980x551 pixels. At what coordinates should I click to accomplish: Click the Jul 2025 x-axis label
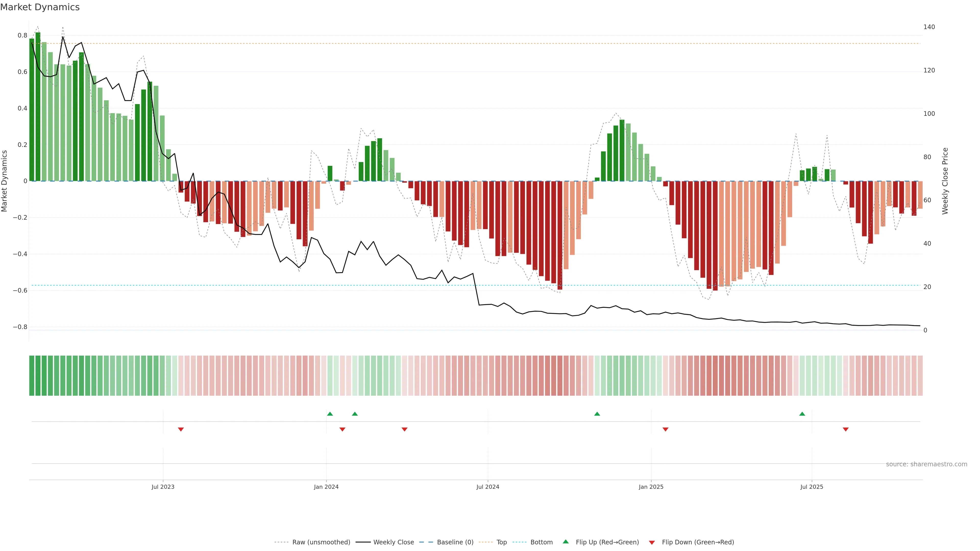(812, 487)
